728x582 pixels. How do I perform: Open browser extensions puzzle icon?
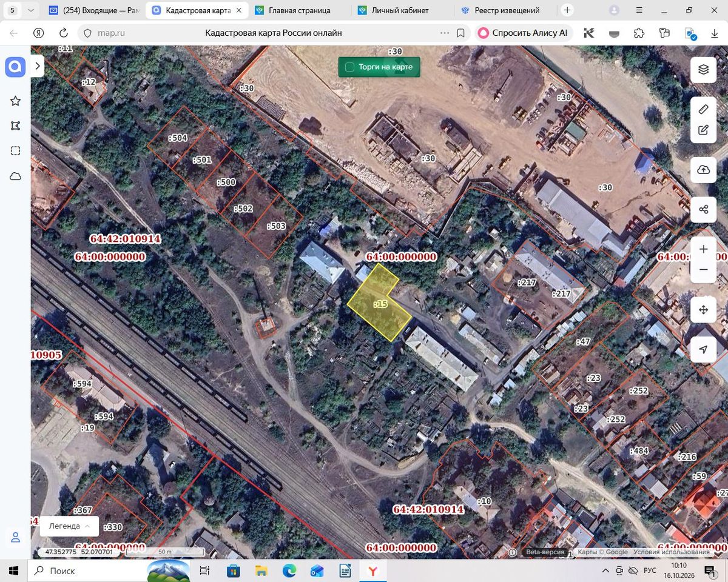pyautogui.click(x=639, y=33)
